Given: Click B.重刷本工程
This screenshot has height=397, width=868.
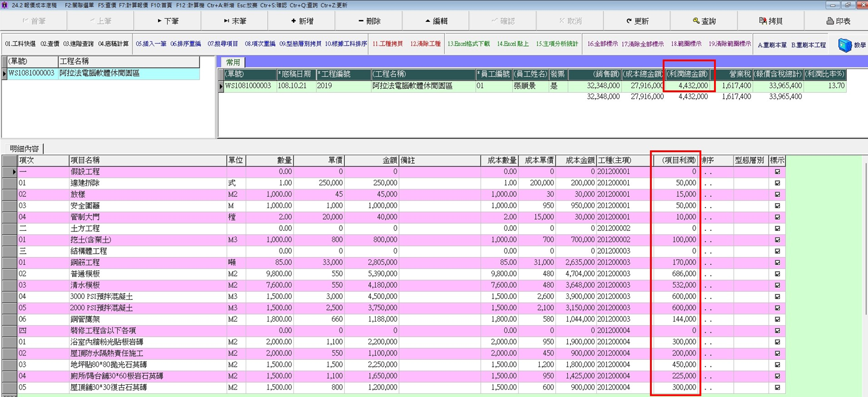Looking at the screenshot, I should click(809, 45).
